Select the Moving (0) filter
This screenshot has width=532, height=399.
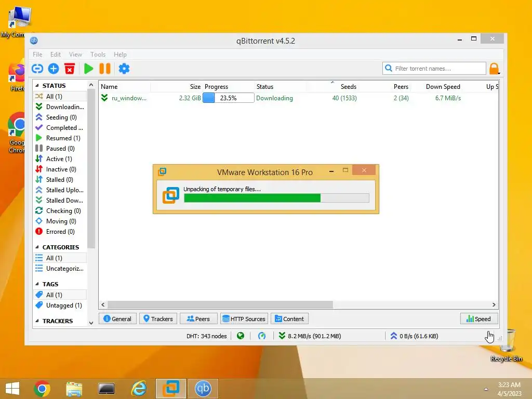[x=60, y=221]
